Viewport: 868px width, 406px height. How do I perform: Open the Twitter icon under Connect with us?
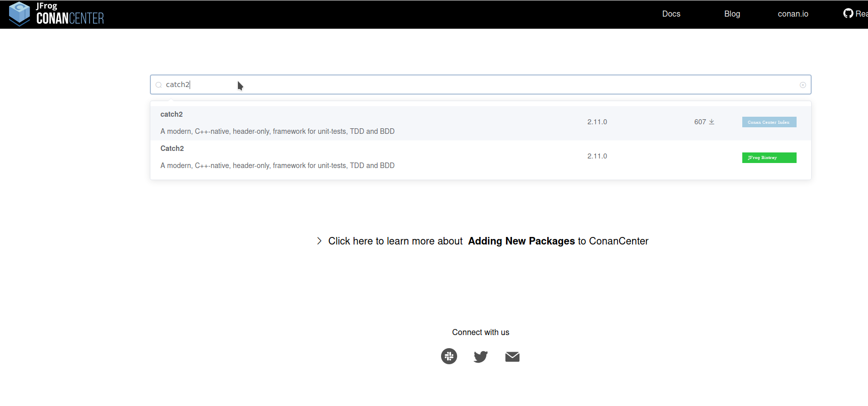(481, 357)
